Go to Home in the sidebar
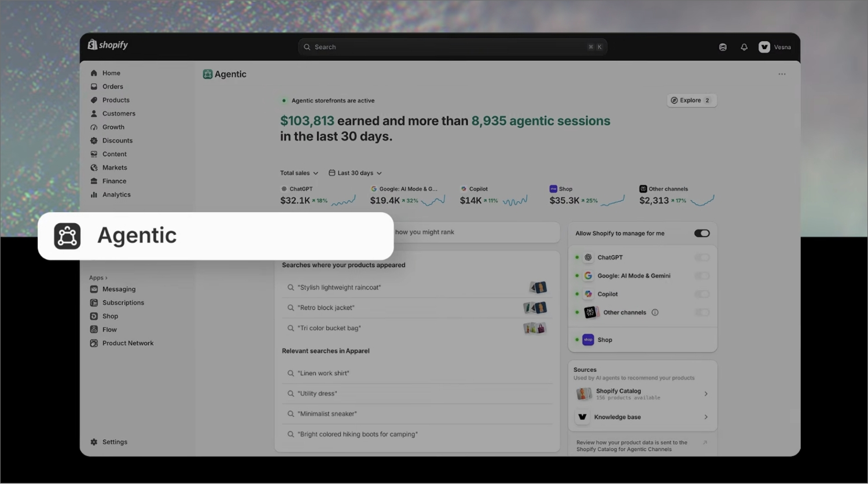This screenshot has width=868, height=484. coord(111,73)
